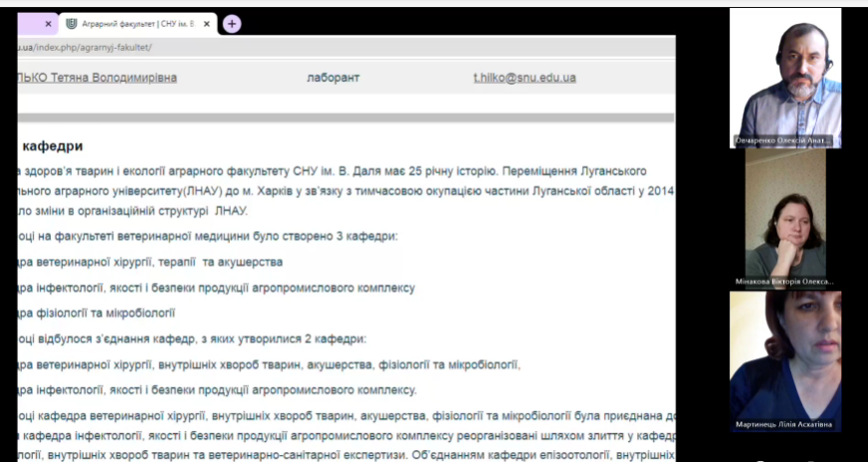Viewport: 868px width, 462px height.
Task: Click the favicon on Аграрний факультет tab
Action: coord(71,24)
